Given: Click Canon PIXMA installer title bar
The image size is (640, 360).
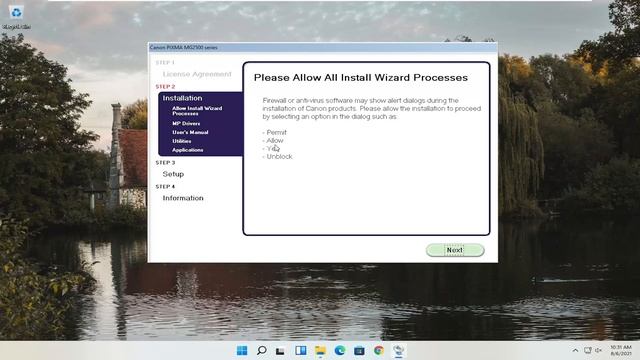Looking at the screenshot, I should click(322, 47).
